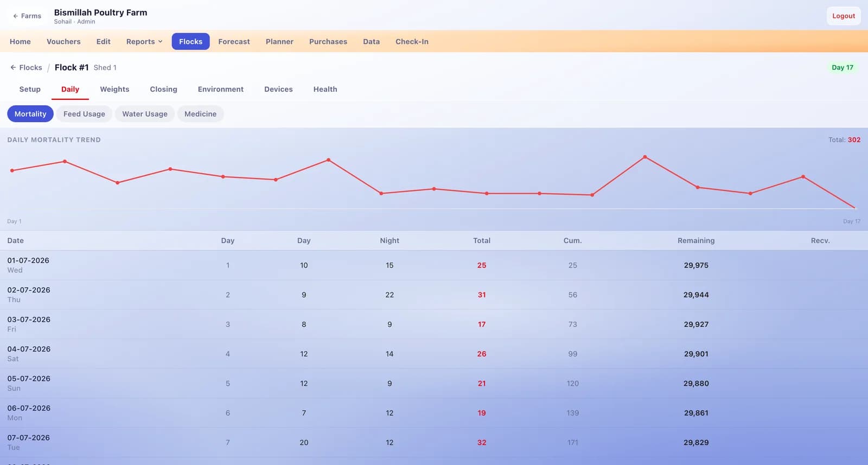Image resolution: width=868 pixels, height=465 pixels.
Task: Click remaining value 29,829
Action: click(696, 443)
